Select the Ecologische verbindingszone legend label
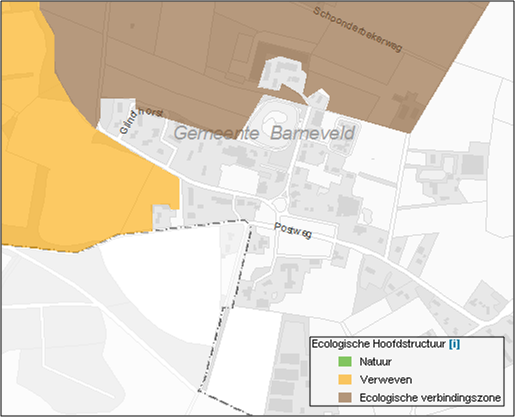515x417 pixels. 430,398
